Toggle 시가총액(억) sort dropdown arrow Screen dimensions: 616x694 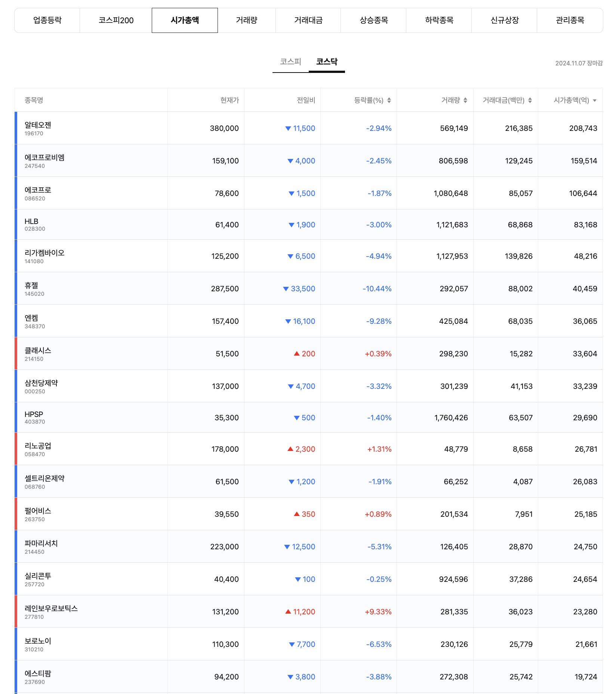[595, 101]
